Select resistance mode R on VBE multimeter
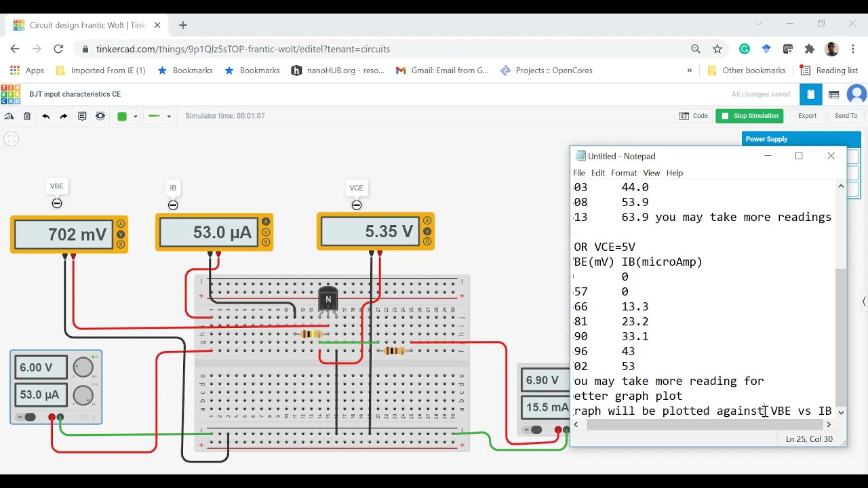 tap(121, 245)
